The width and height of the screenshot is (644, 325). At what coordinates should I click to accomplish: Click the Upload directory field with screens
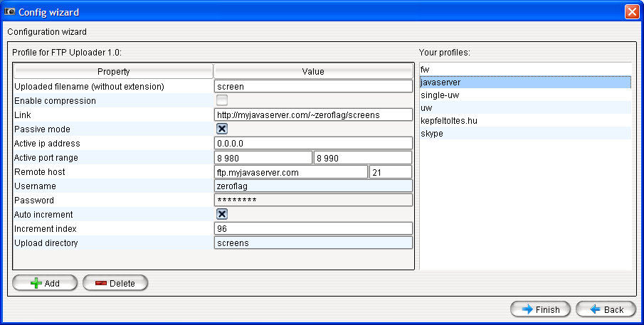point(313,243)
